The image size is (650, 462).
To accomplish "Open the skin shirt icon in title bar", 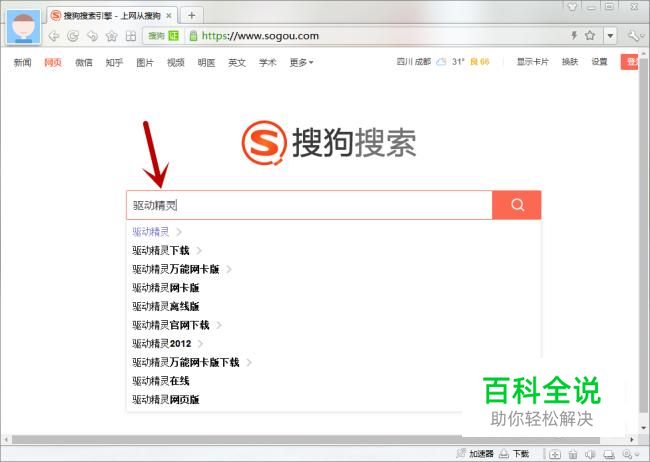I will [x=572, y=7].
